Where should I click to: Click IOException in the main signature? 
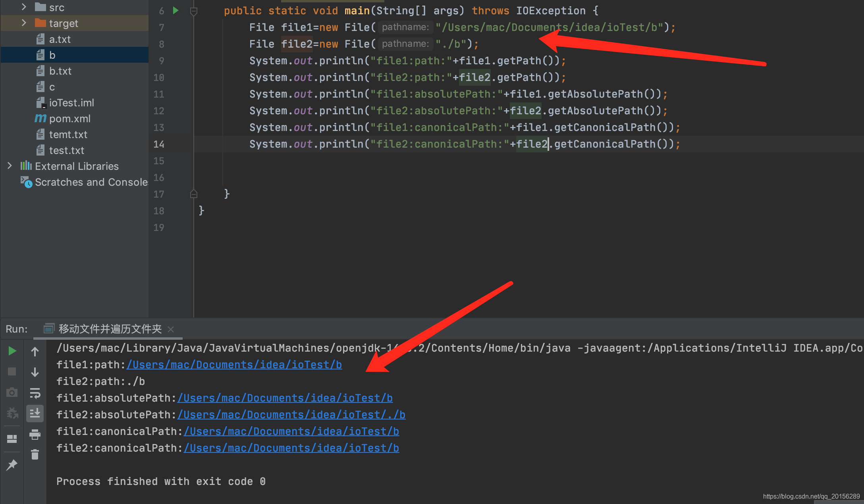tap(551, 11)
